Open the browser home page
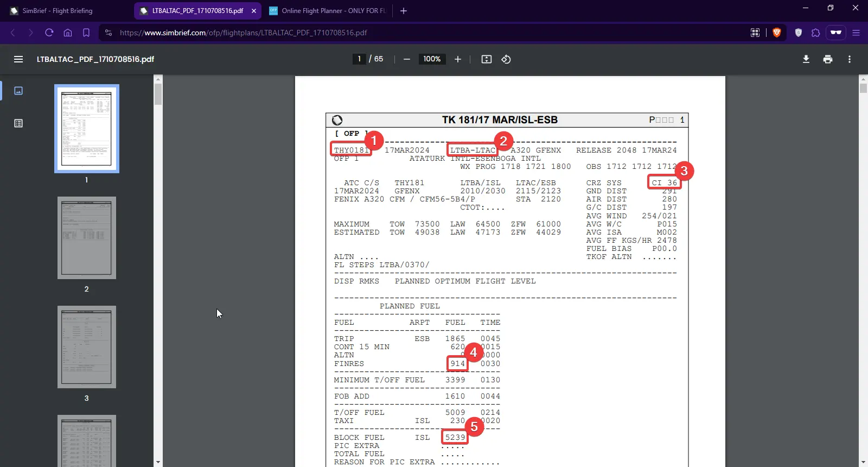 coord(68,33)
